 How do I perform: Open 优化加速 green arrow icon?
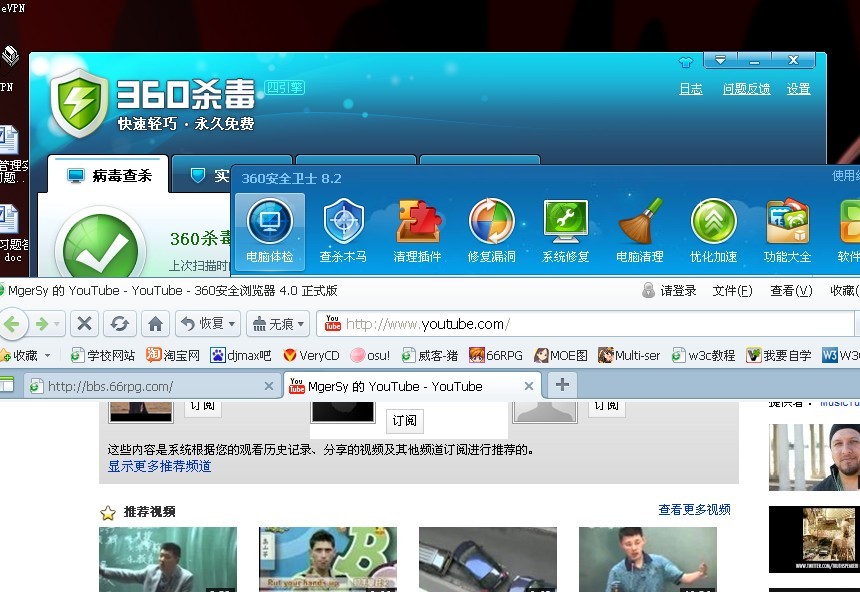tap(714, 232)
